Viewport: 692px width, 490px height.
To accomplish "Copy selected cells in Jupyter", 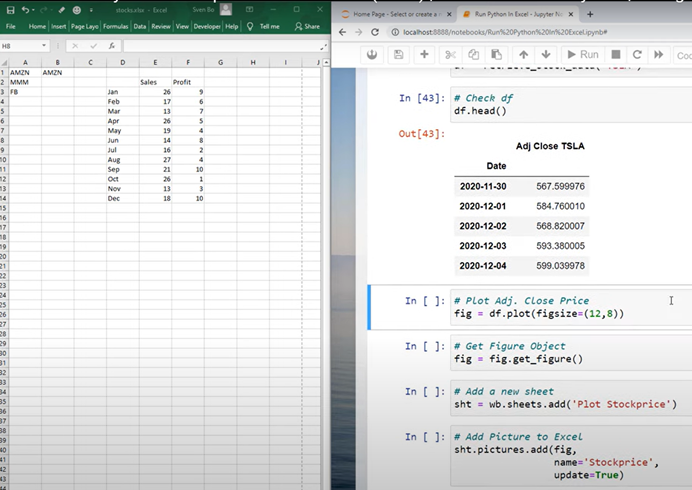I will coord(473,54).
